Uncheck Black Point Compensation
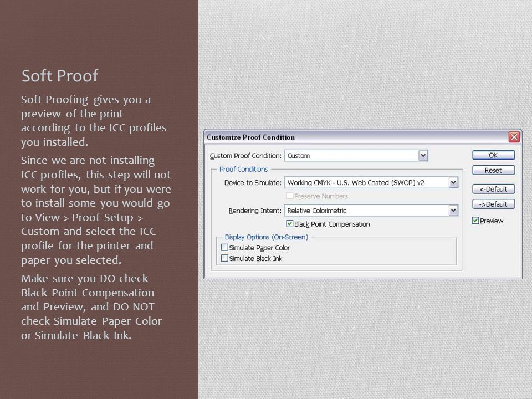 (289, 223)
